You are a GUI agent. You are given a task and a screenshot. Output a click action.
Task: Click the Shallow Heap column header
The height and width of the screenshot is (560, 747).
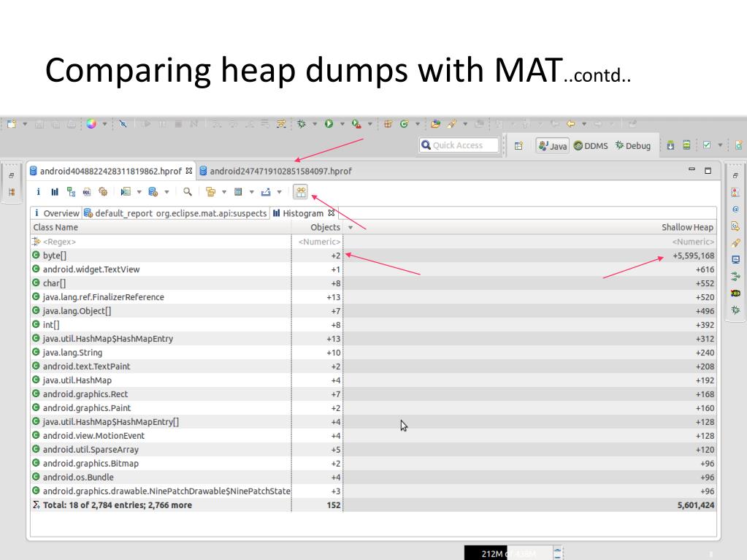click(x=687, y=228)
